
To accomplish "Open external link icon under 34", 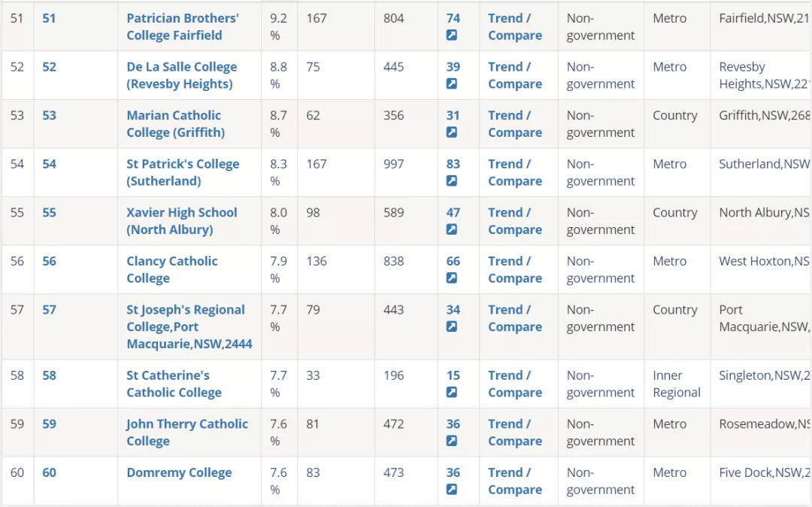I will (452, 326).
